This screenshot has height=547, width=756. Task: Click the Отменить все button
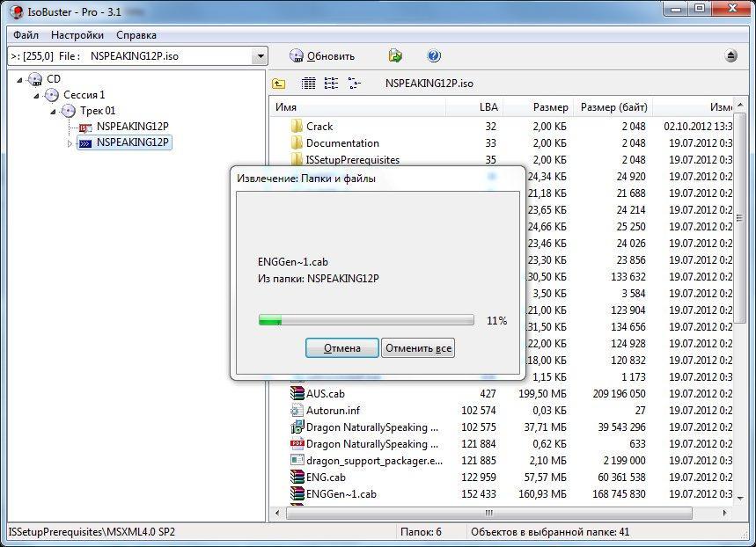pos(418,348)
